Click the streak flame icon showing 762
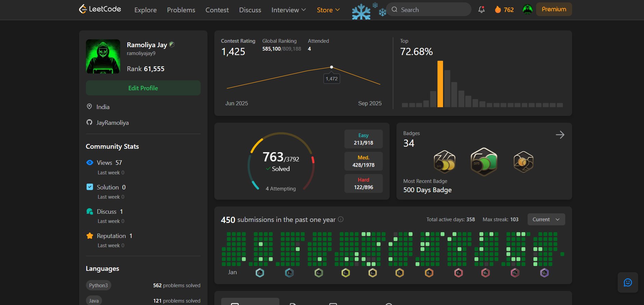644x305 pixels. (x=498, y=10)
